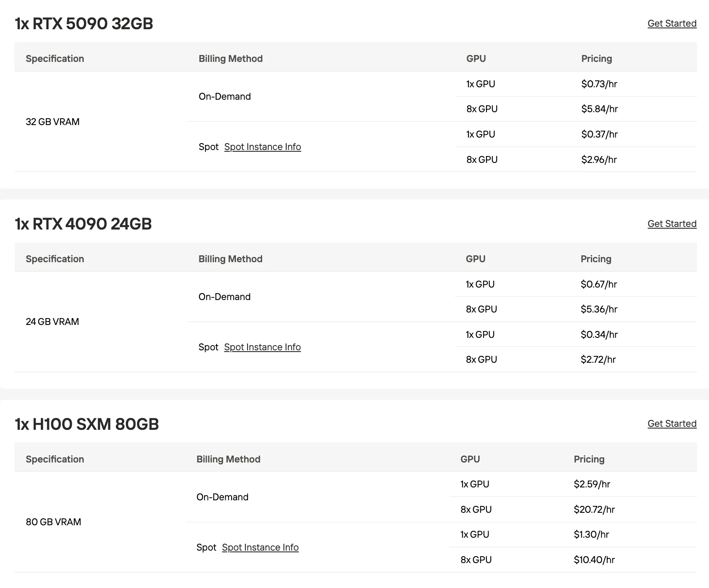Click the 32 GB VRAM specification cell
The width and height of the screenshot is (709, 588).
[x=52, y=122]
